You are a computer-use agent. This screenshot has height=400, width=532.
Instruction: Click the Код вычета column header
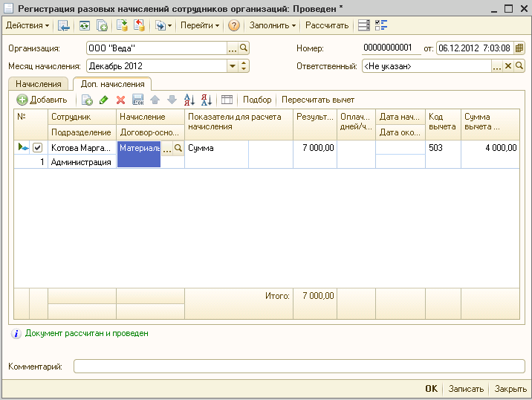[x=443, y=124]
